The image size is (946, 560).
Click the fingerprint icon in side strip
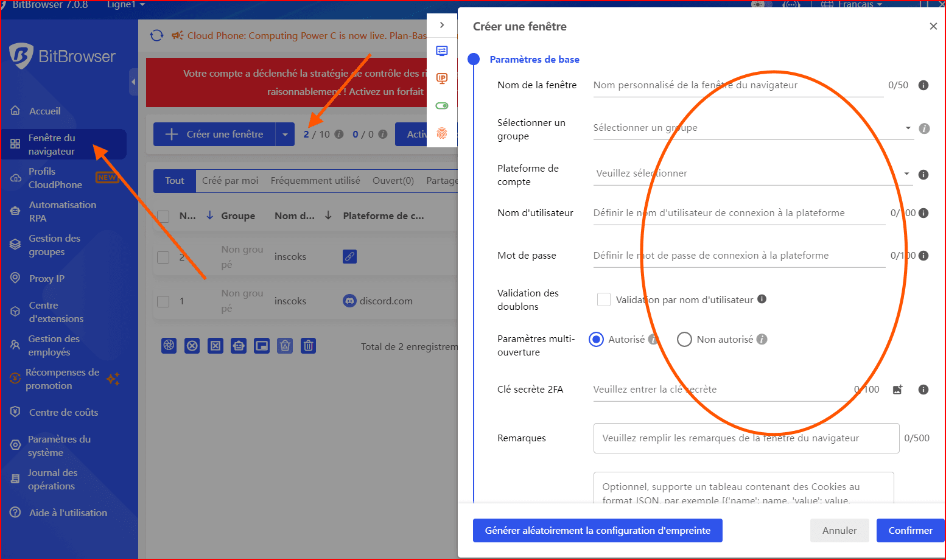(442, 133)
